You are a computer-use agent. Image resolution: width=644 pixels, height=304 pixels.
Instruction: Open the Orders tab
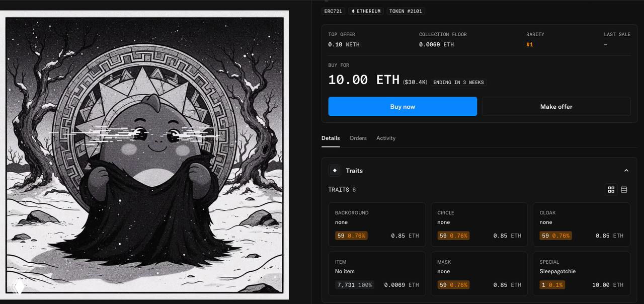pyautogui.click(x=358, y=138)
